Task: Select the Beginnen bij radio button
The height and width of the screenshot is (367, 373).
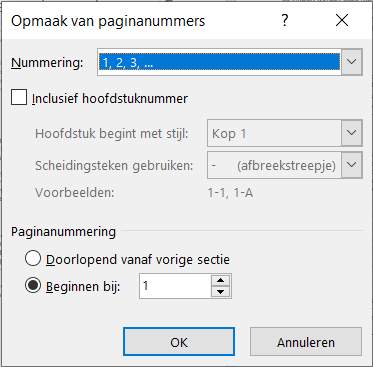Action: click(33, 286)
